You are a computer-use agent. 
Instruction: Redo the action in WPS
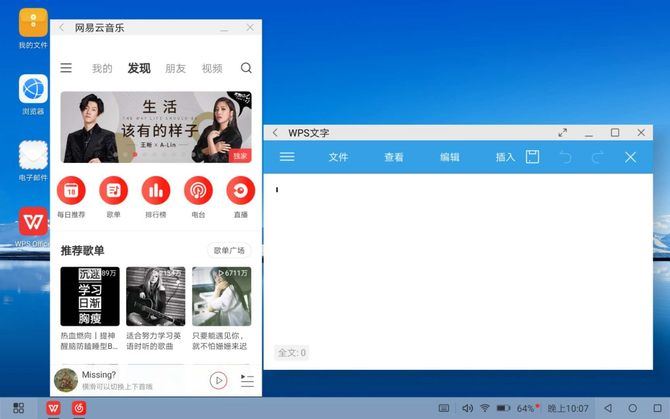click(x=597, y=157)
